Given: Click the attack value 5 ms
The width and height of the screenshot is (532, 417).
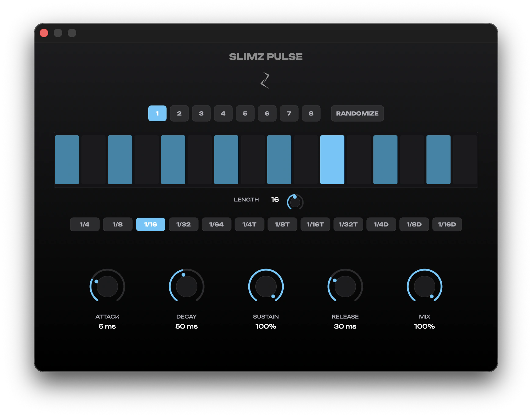Looking at the screenshot, I should point(107,326).
